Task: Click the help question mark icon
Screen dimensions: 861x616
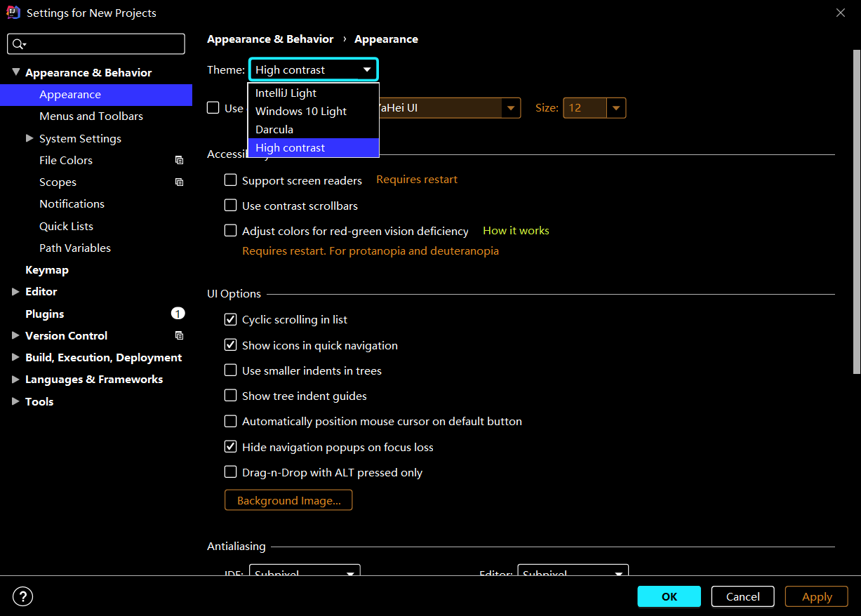Action: coord(23,596)
